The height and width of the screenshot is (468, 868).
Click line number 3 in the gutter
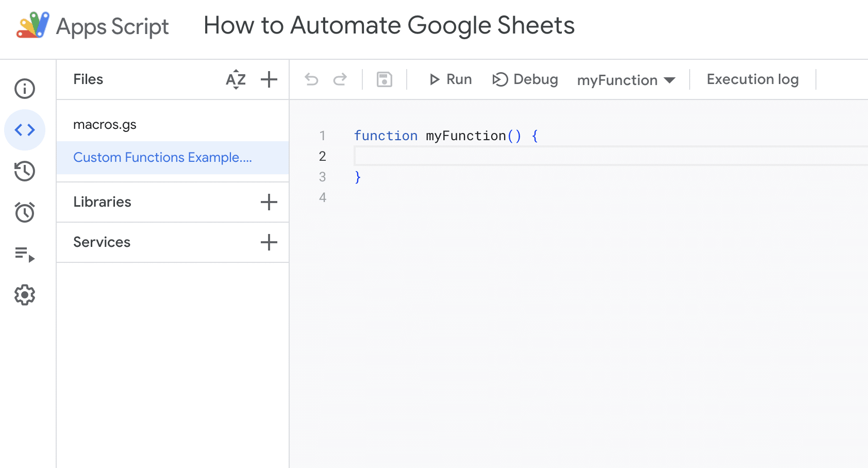pyautogui.click(x=322, y=177)
